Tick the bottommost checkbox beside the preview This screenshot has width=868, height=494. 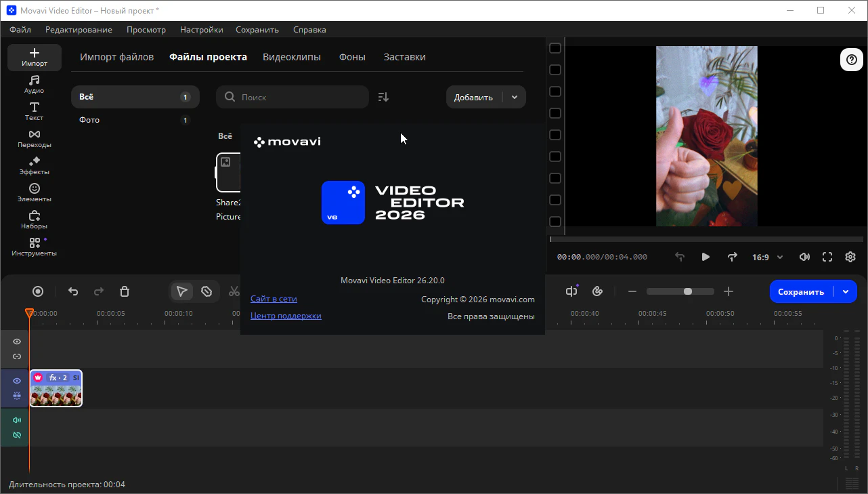tap(555, 222)
